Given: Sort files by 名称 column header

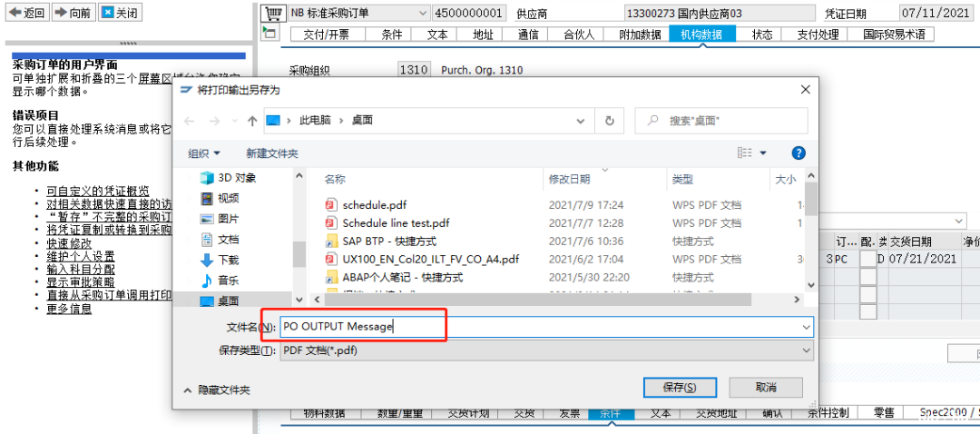Looking at the screenshot, I should click(334, 179).
